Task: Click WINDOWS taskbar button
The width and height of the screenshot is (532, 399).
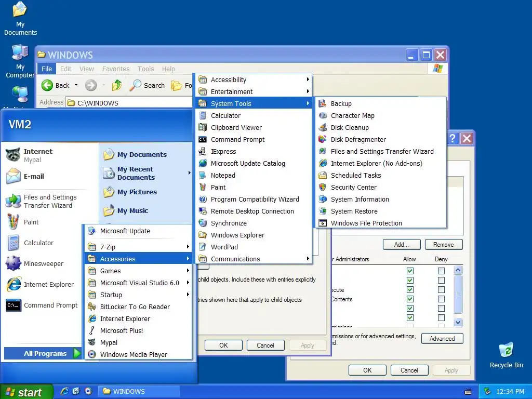Action: coord(139,391)
